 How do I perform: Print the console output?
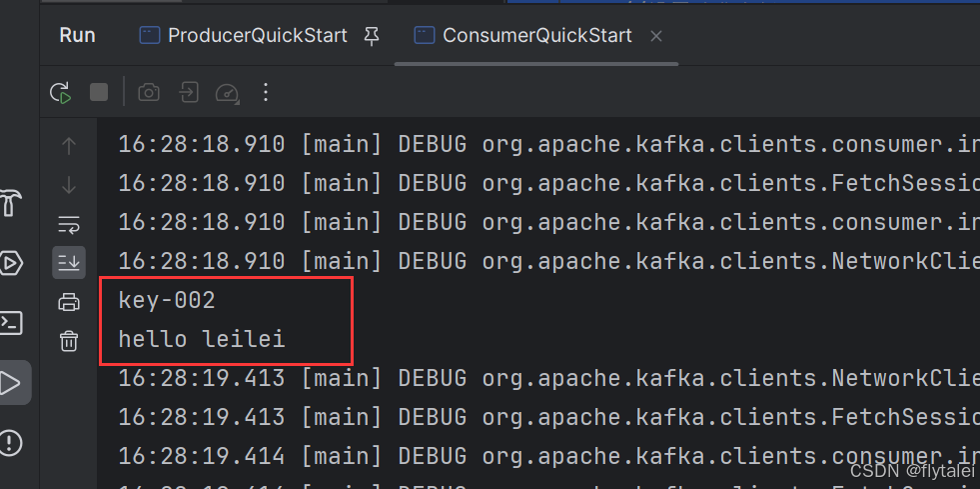69,302
